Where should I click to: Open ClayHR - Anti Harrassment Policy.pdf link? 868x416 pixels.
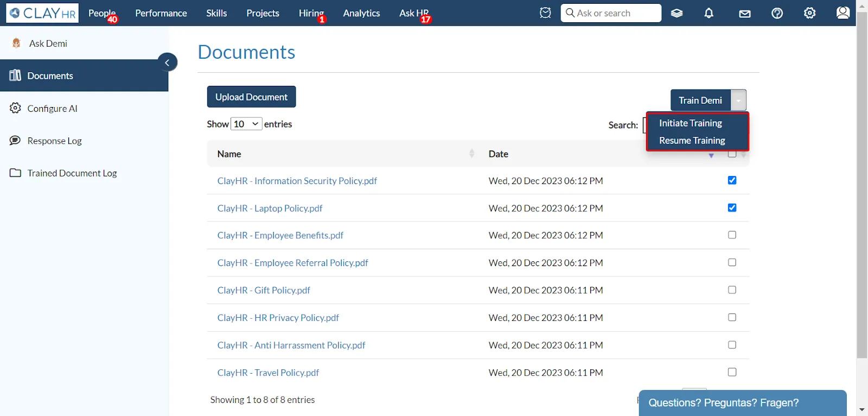coord(291,345)
